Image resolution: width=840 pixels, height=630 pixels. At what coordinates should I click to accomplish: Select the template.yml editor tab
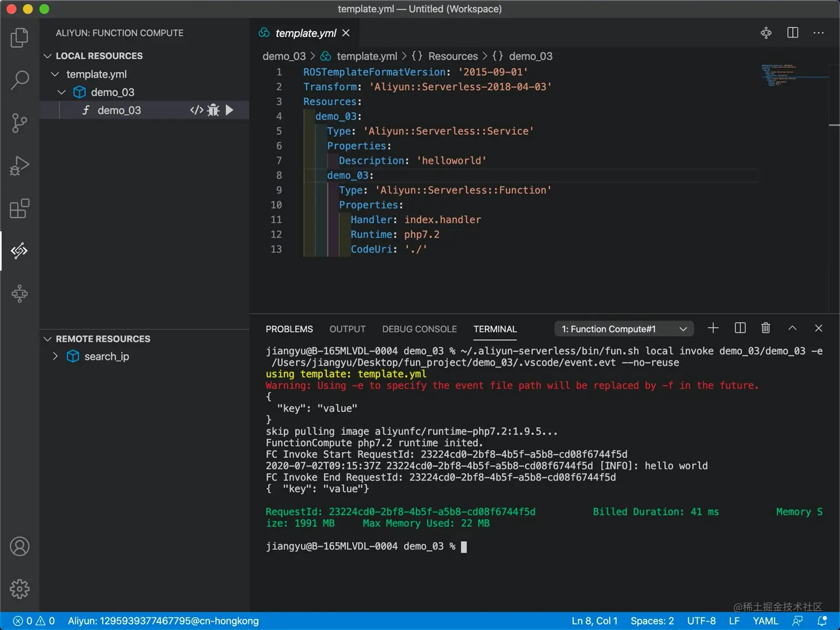coord(305,33)
